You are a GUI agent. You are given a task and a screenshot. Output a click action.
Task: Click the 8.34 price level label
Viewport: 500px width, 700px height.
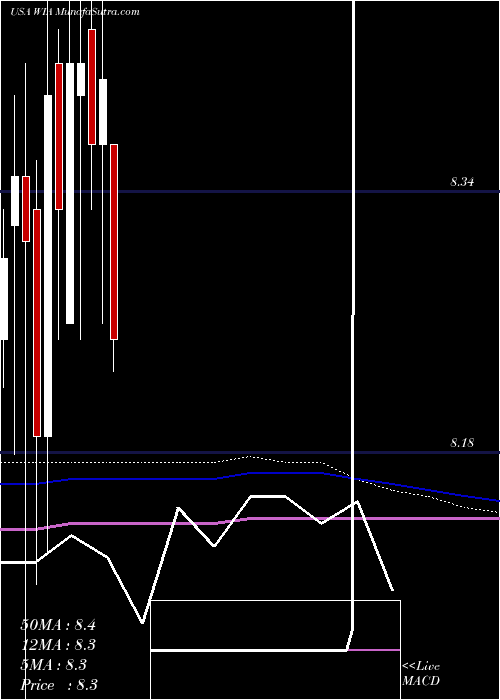point(462,182)
